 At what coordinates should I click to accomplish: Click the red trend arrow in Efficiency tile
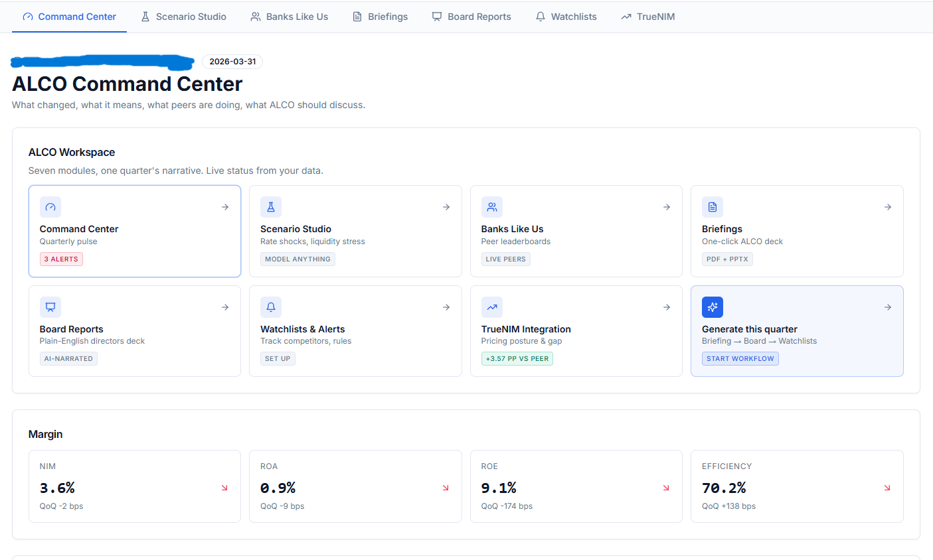[x=887, y=488]
